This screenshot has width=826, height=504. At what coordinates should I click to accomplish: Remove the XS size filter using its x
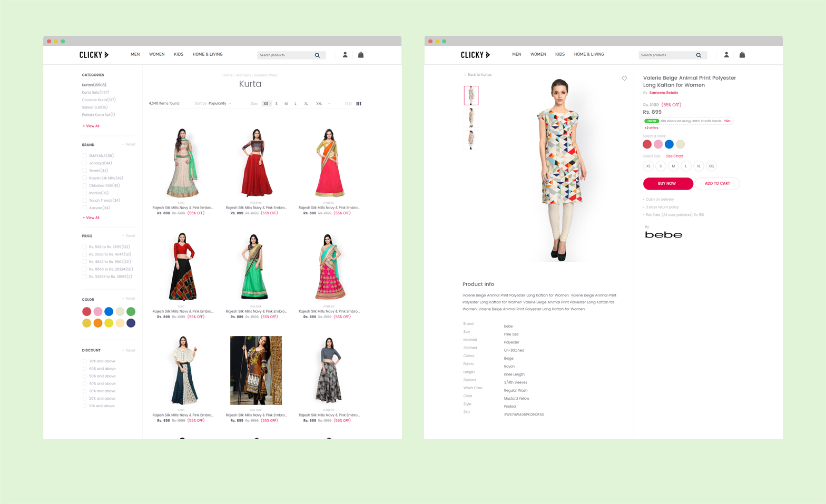click(270, 104)
